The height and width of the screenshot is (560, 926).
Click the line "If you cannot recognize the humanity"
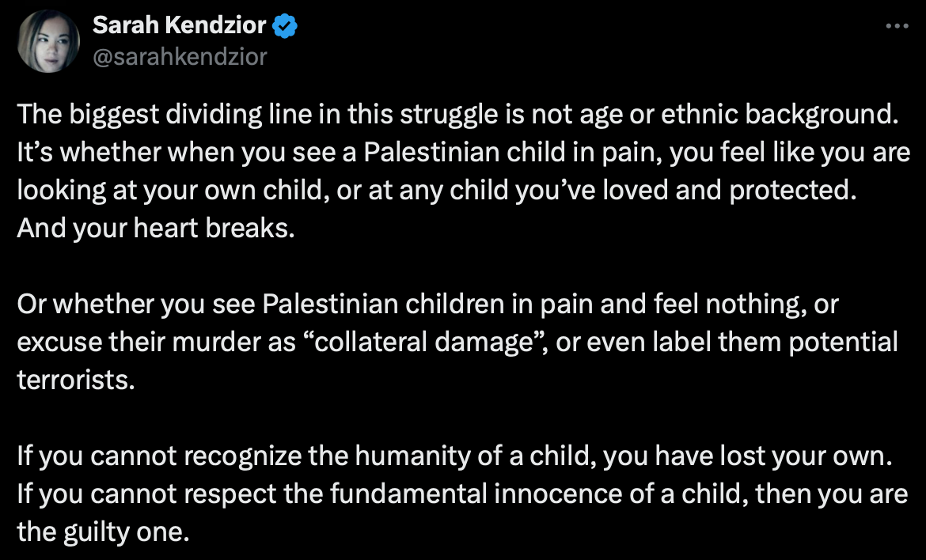click(x=454, y=456)
